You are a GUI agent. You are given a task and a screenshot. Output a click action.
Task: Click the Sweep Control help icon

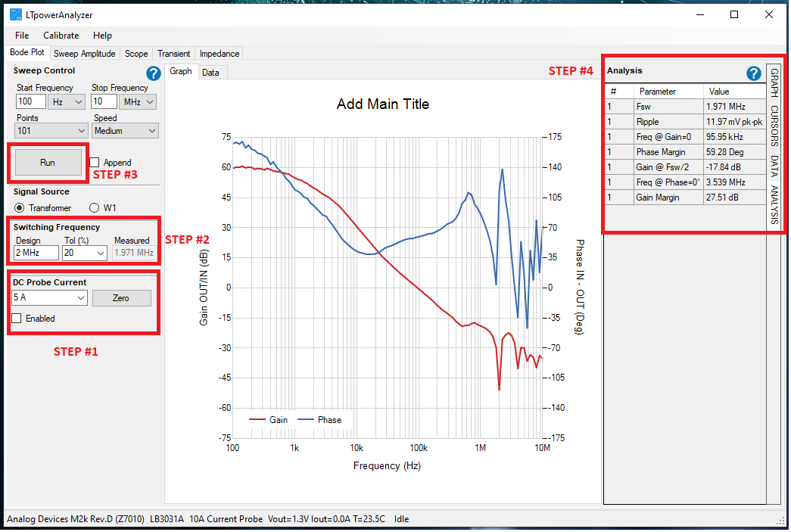(154, 73)
